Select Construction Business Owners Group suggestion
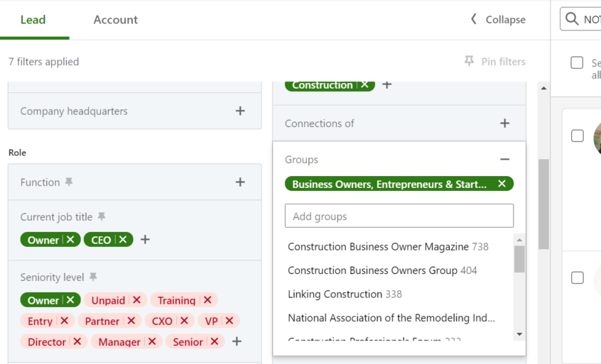 [382, 270]
